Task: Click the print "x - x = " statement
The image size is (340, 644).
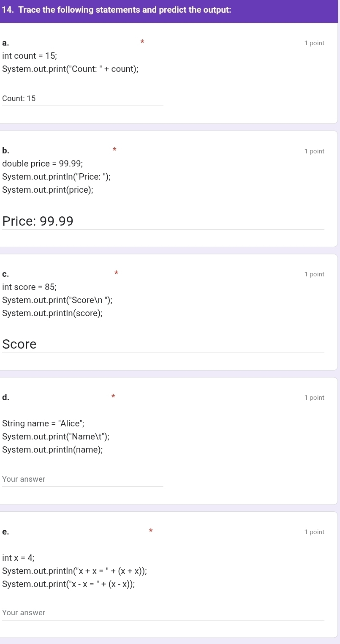Action: [x=68, y=584]
